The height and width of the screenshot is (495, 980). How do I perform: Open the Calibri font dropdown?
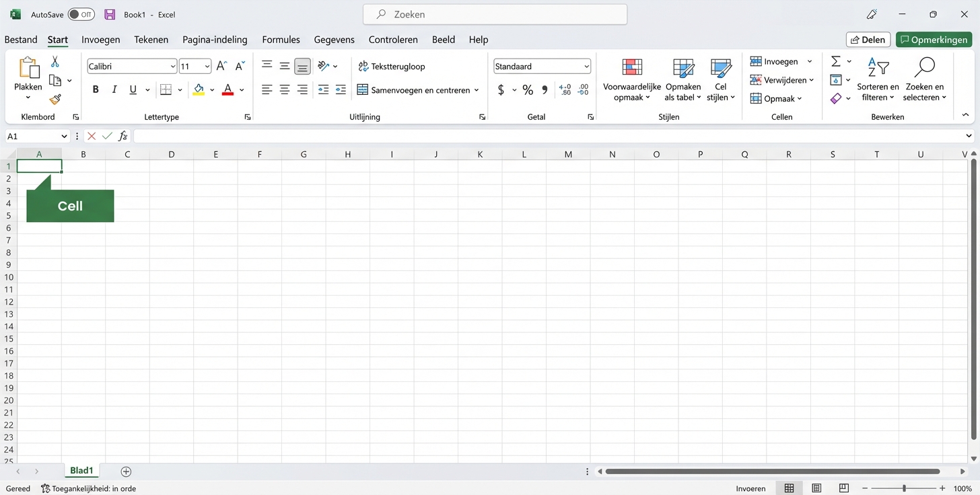click(x=174, y=66)
